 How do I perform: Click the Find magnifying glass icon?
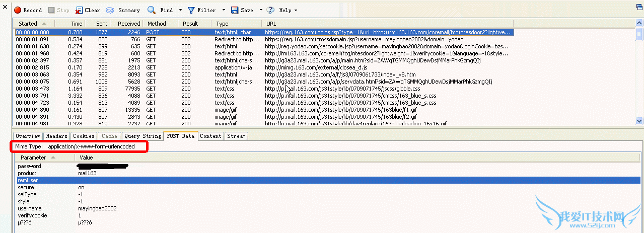[x=152, y=10]
